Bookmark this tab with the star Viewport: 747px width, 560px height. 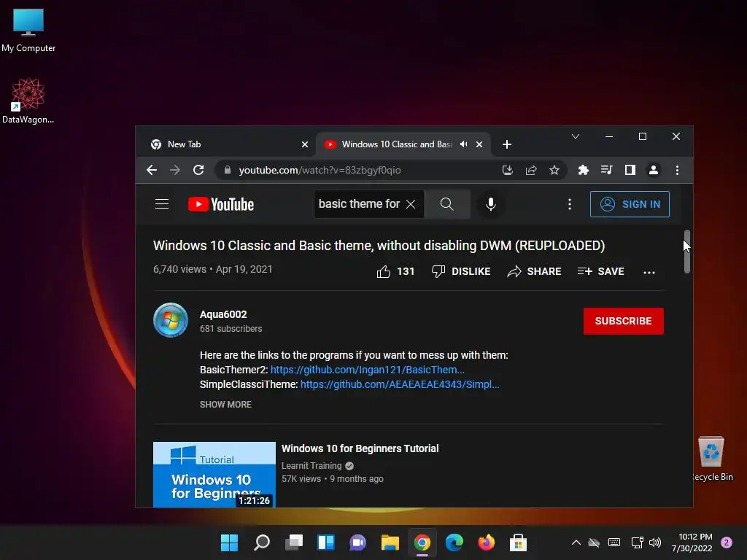[554, 170]
